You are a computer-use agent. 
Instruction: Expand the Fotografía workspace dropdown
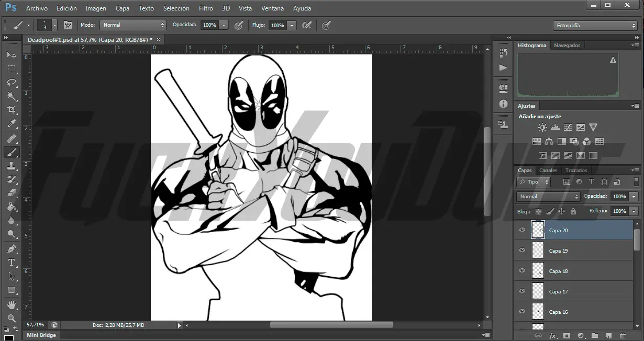[595, 26]
